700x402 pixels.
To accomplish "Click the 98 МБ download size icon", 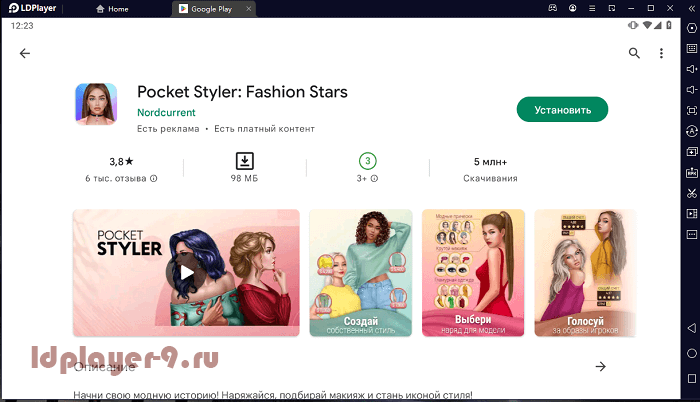I will click(x=245, y=161).
